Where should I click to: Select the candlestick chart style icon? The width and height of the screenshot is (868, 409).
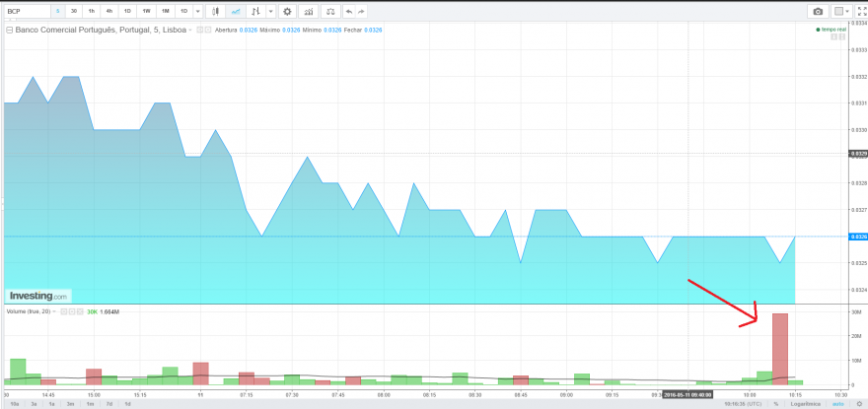coord(216,11)
